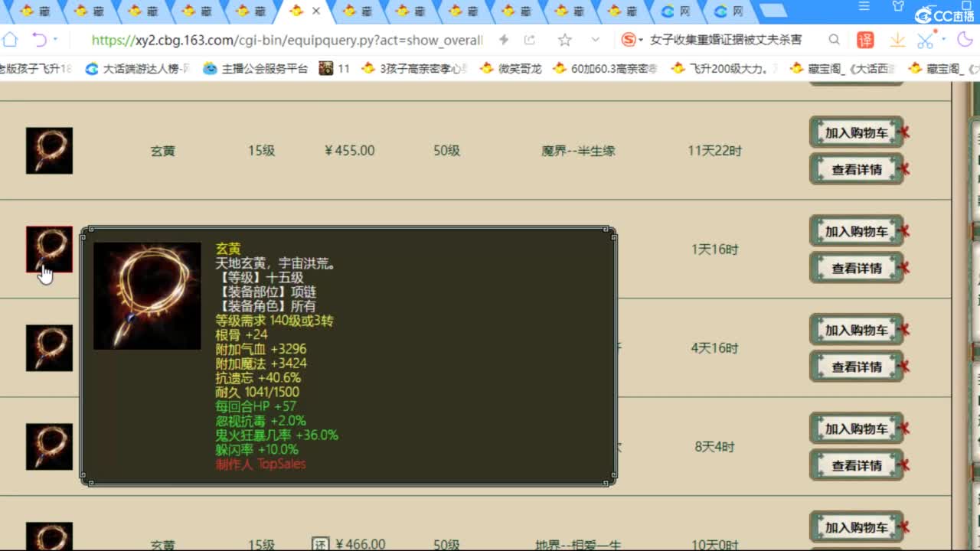
Task: Add 1天16时 item to cart (加入购物车)
Action: (856, 231)
